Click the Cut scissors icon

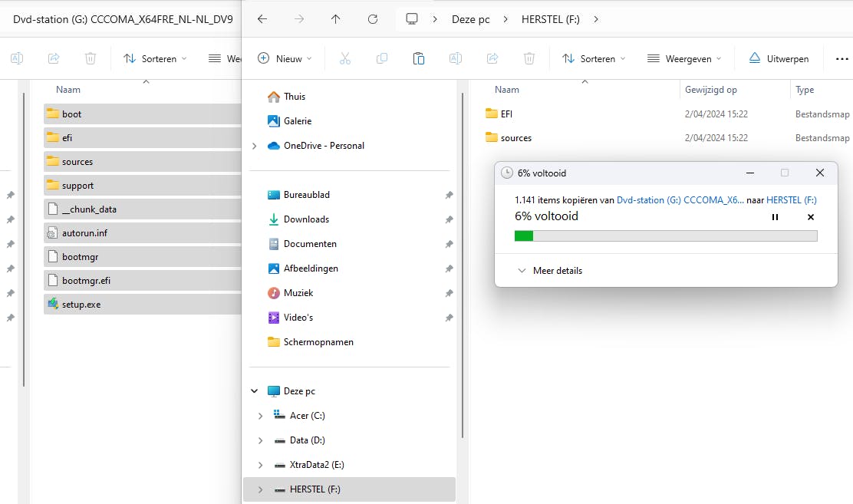click(345, 58)
